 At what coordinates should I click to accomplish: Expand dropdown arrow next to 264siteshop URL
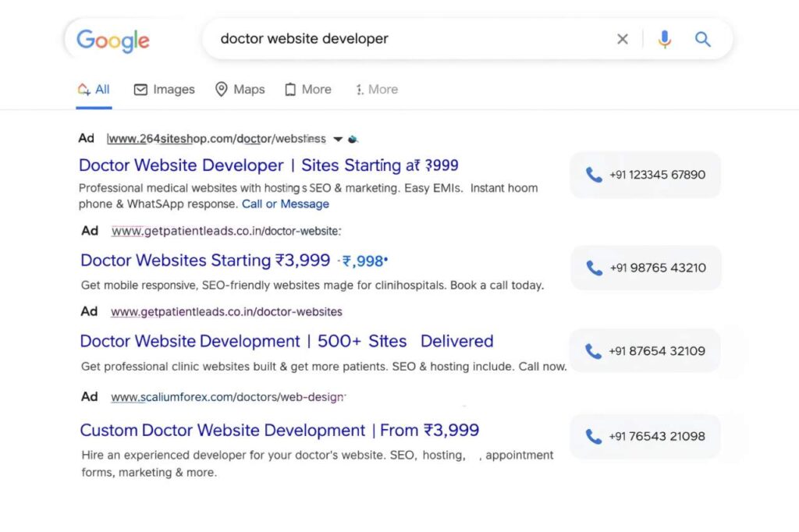point(338,140)
